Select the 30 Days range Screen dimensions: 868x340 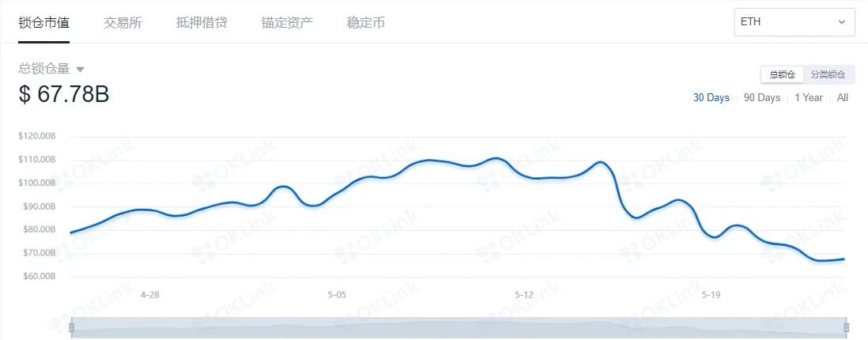pos(711,98)
